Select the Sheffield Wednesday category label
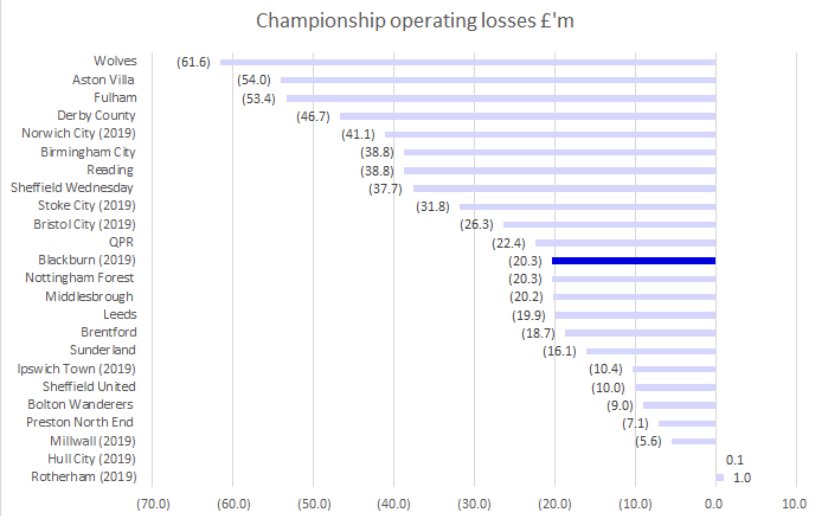This screenshot has height=516, width=814. click(x=72, y=188)
